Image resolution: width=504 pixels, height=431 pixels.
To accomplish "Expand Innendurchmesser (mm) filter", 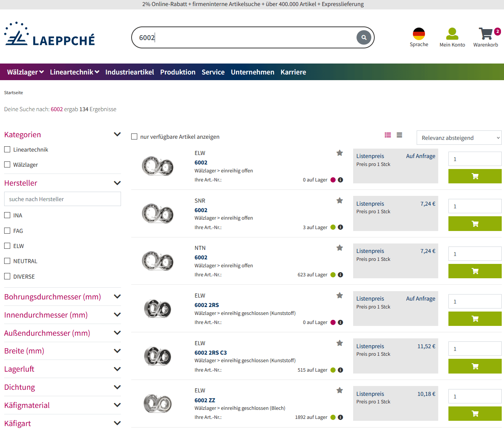I will click(117, 315).
